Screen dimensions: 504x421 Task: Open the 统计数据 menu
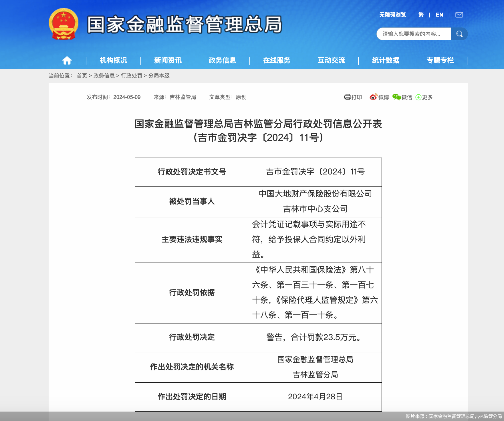[386, 60]
